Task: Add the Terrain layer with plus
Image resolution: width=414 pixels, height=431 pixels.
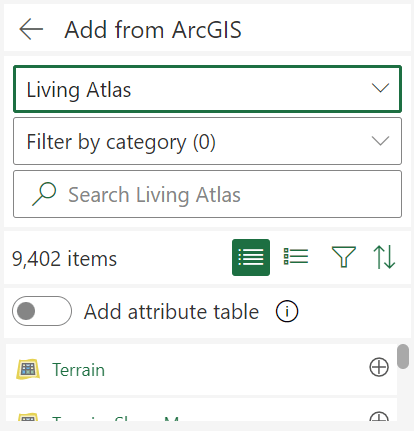Action: tap(379, 367)
